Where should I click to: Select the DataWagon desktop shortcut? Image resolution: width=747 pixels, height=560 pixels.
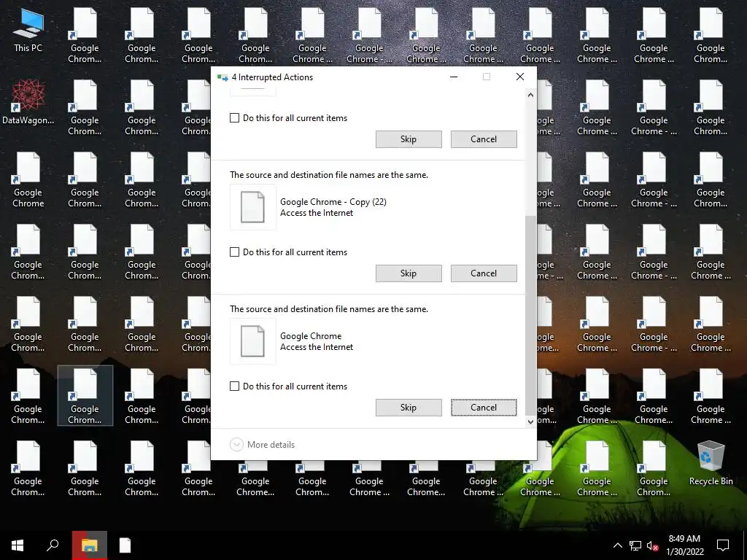(x=28, y=103)
